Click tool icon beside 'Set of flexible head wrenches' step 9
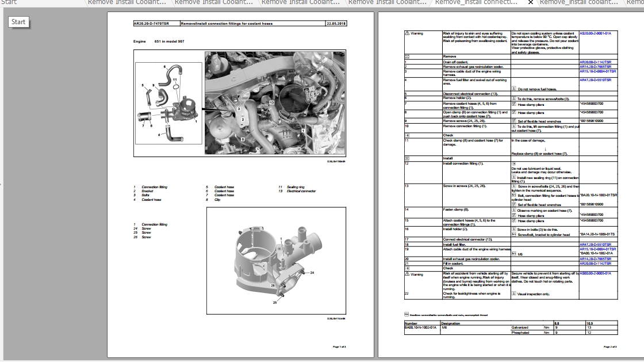Image resolution: width=644 pixels, height=362 pixels. click(x=514, y=121)
